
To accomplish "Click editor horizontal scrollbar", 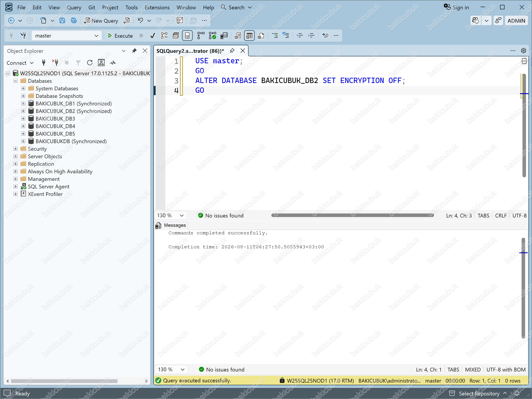I will pos(352,215).
